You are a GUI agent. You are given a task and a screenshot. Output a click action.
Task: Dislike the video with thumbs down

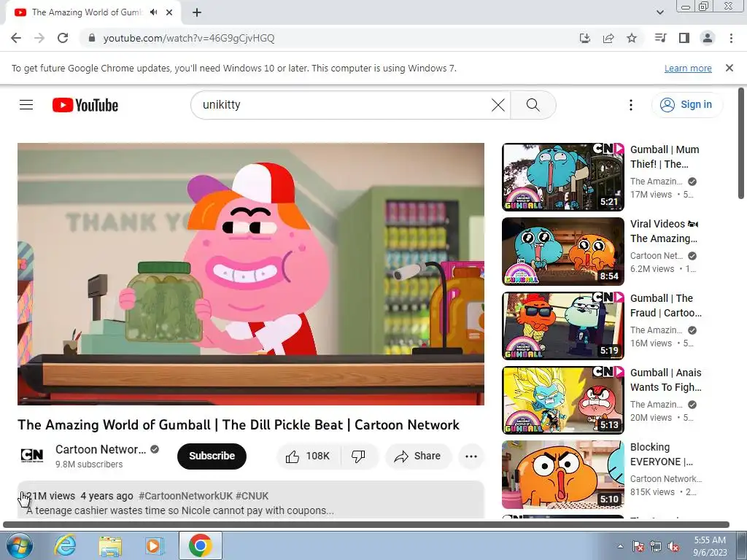coord(358,456)
